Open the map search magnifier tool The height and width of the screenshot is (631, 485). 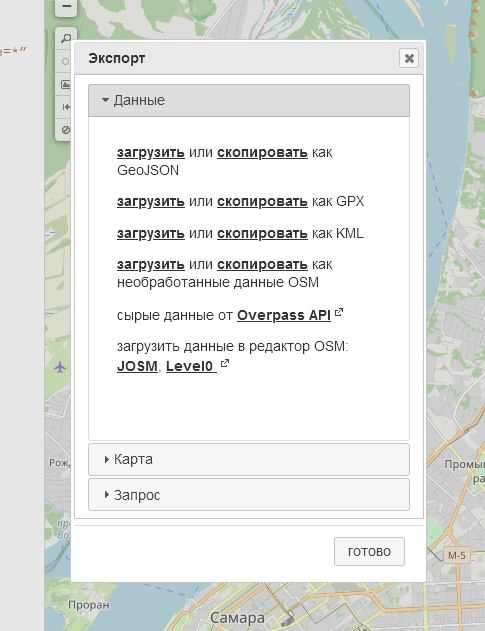pyautogui.click(x=65, y=39)
